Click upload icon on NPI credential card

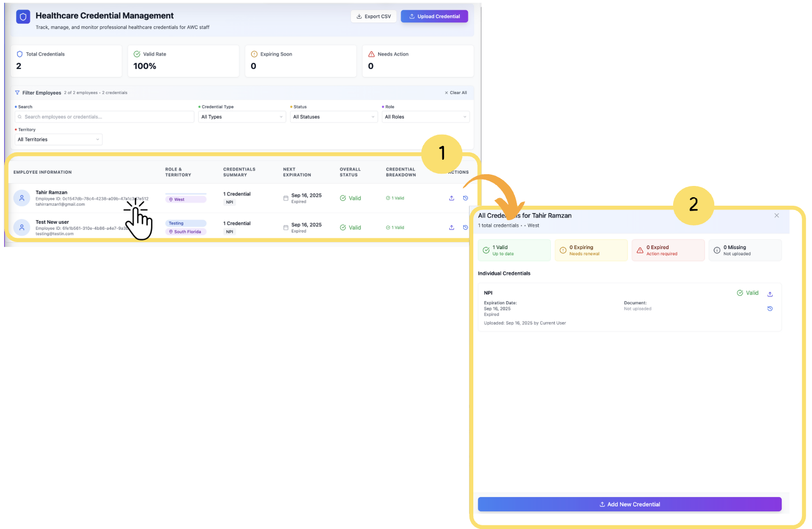770,294
